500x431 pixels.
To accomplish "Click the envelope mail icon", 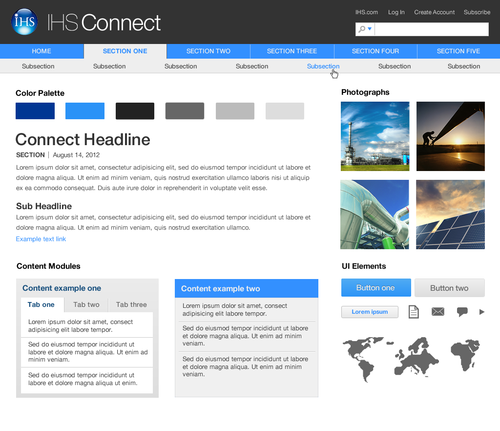I will coord(438,312).
